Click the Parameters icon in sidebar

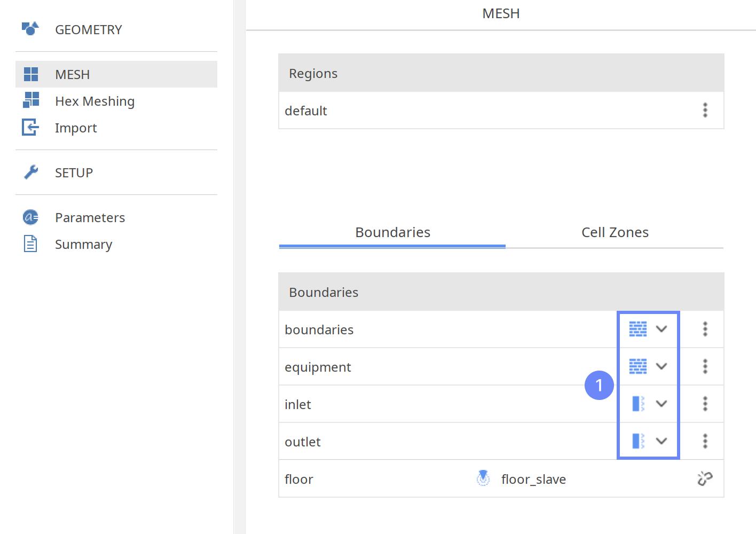[x=30, y=217]
